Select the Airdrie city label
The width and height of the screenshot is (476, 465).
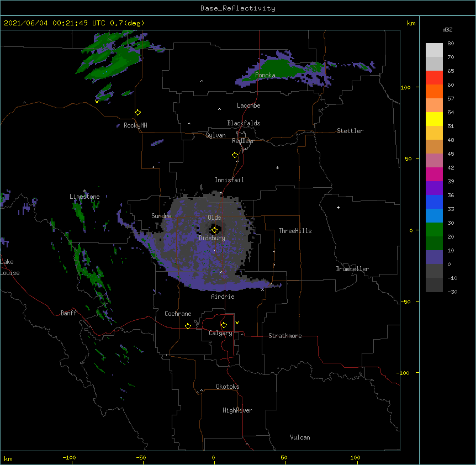click(x=223, y=297)
